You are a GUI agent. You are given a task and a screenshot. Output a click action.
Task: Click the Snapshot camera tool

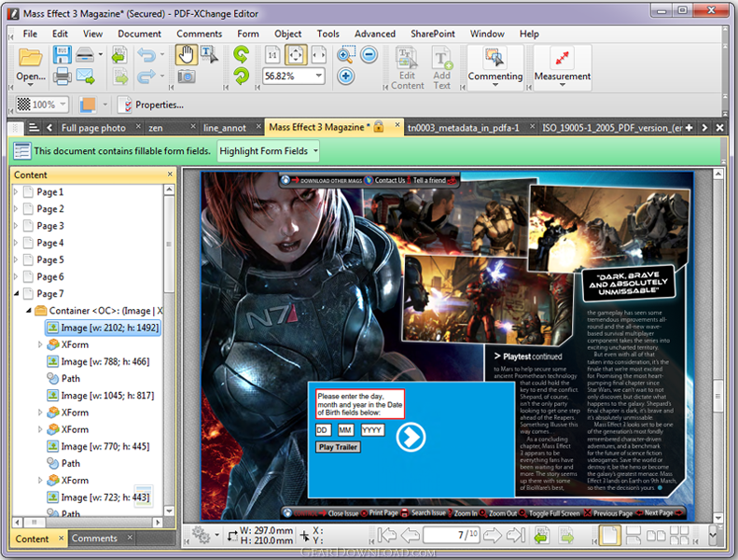[186, 77]
